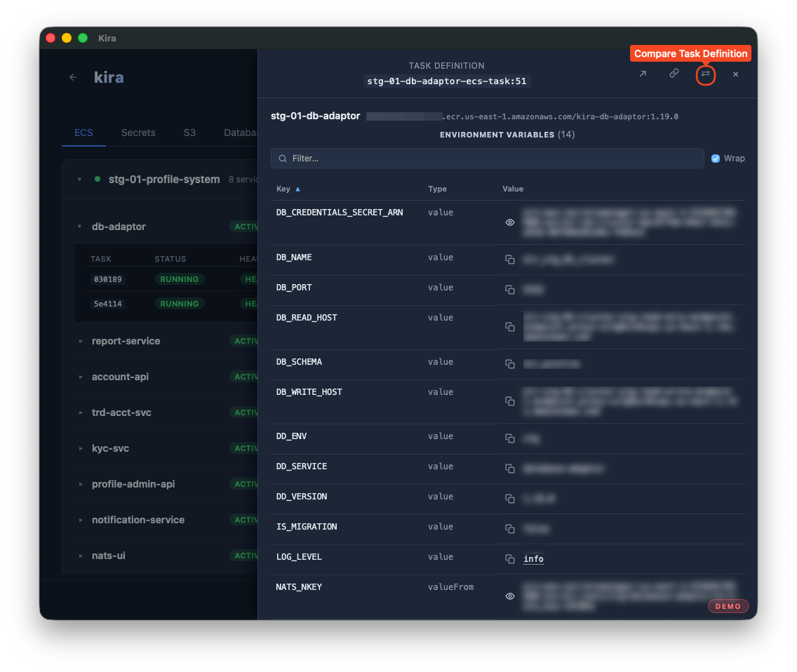
Task: Toggle the Wrap checkbox
Action: click(x=715, y=159)
